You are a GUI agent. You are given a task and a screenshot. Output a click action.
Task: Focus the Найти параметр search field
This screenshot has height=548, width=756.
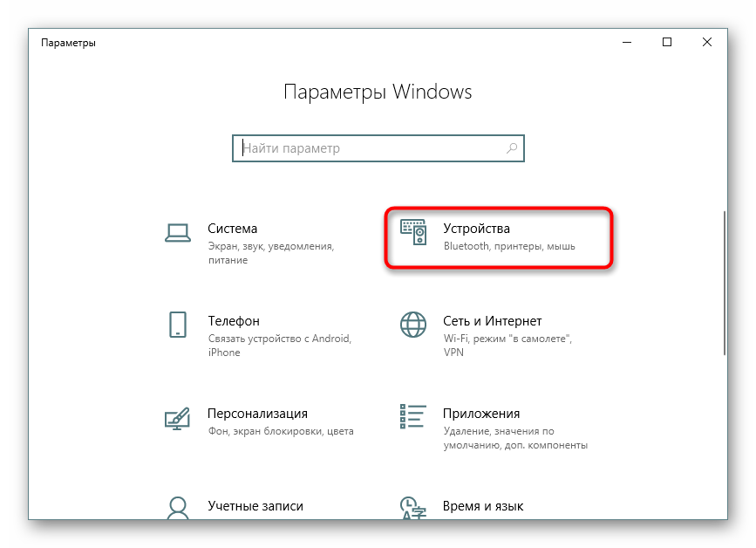point(378,148)
